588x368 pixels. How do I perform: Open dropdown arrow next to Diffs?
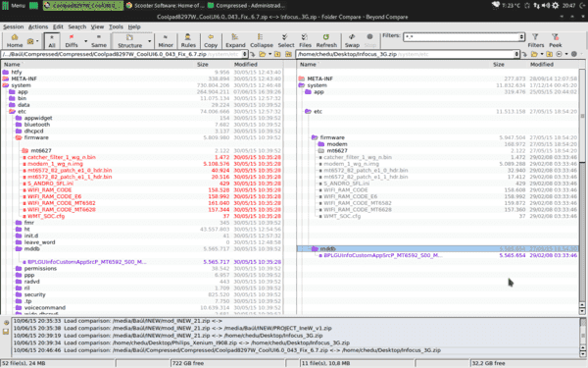(85, 40)
